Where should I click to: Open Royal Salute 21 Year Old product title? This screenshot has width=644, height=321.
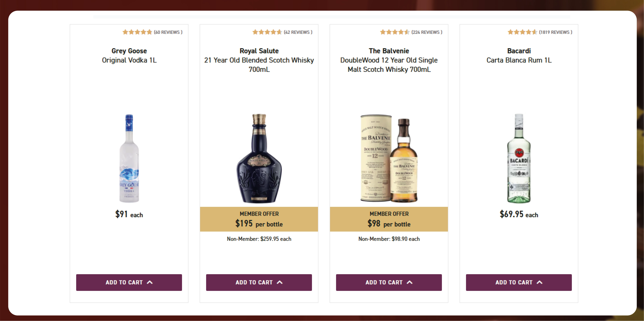[259, 60]
